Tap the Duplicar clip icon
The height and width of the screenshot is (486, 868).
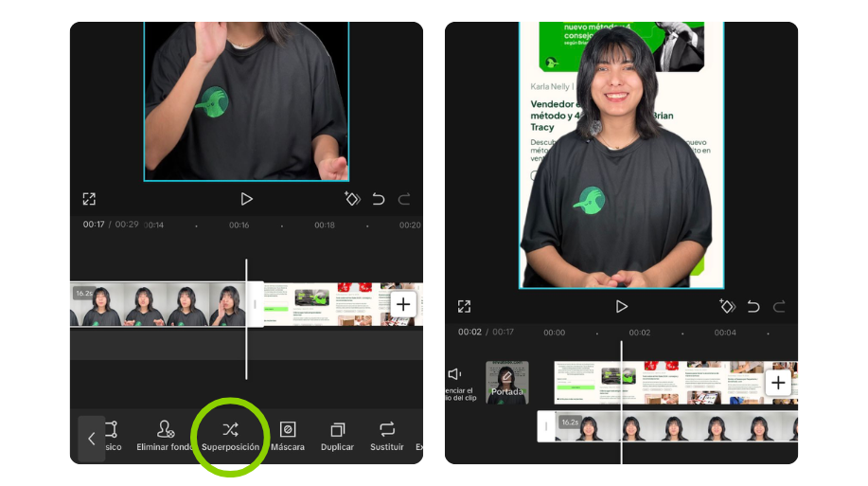pyautogui.click(x=337, y=437)
